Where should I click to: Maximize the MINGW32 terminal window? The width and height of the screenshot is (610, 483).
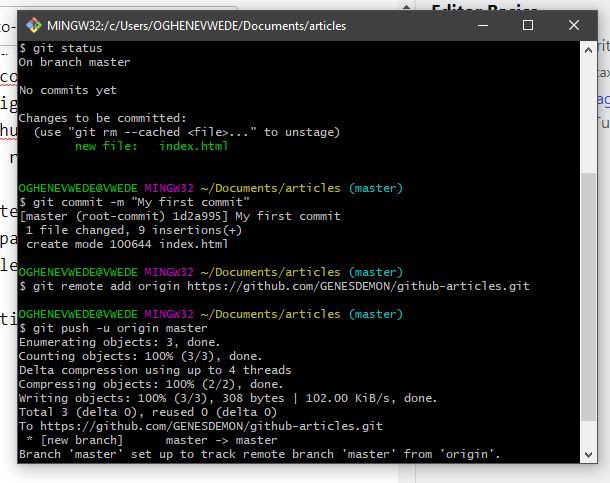tap(528, 26)
